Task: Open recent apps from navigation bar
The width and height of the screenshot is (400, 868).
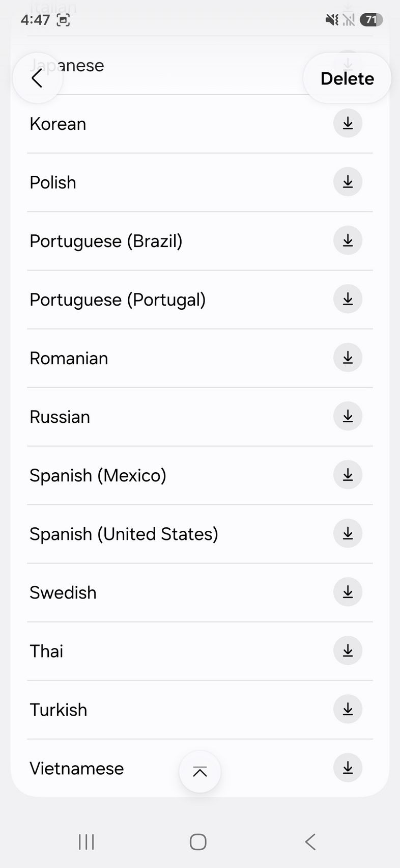Action: click(87, 842)
